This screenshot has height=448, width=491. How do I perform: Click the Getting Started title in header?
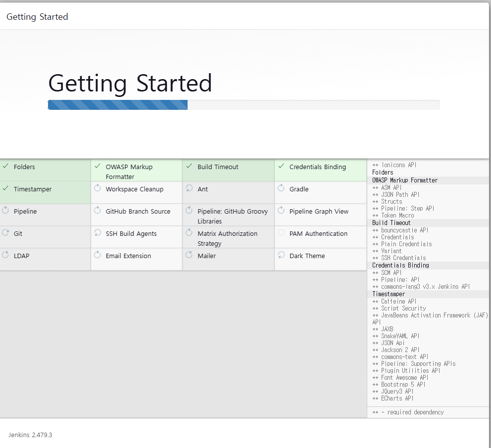tap(37, 17)
